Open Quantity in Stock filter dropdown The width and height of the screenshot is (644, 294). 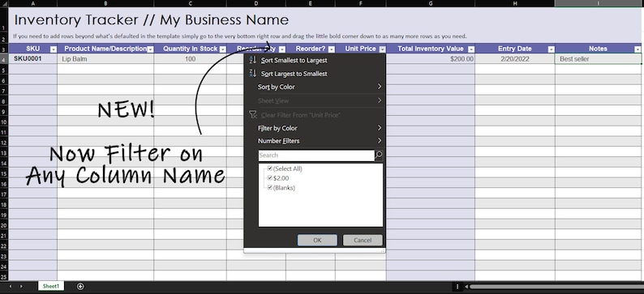[x=222, y=49]
